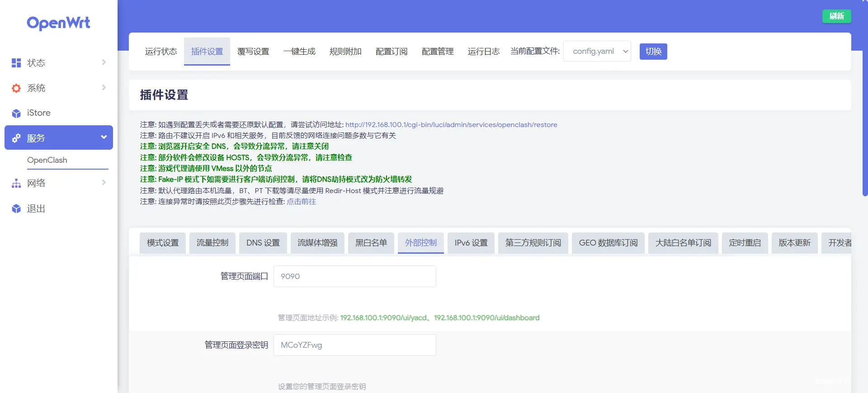This screenshot has height=393, width=868.
Task: Select the 插件设置 tab
Action: point(207,52)
